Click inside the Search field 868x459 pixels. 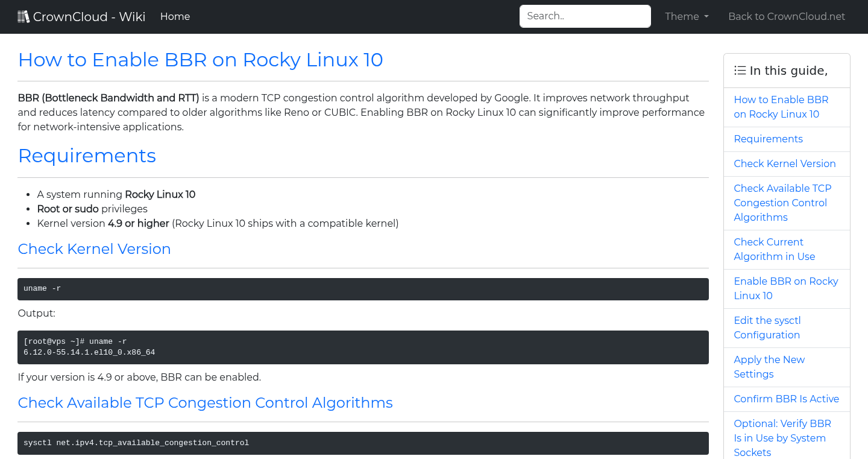click(585, 16)
